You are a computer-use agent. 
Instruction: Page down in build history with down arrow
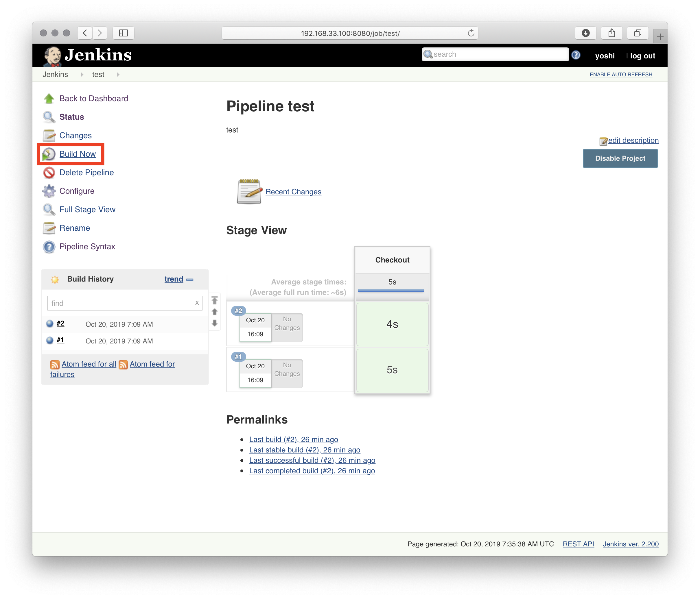(x=215, y=323)
